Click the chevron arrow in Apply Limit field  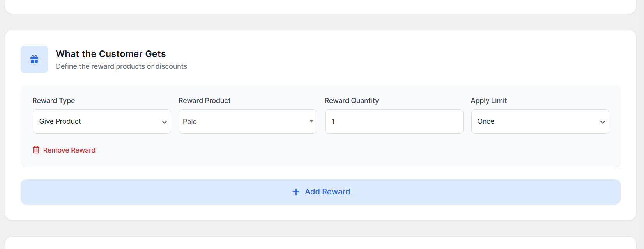coord(602,122)
